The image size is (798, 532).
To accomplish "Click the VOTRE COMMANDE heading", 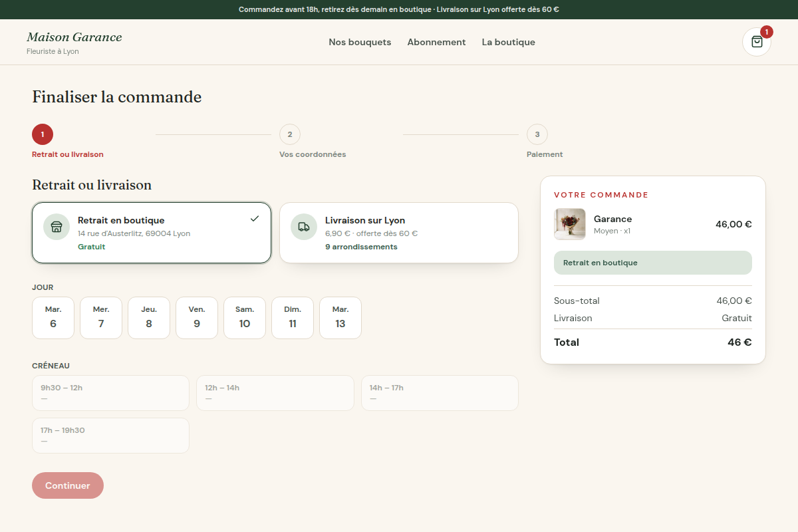I will click(x=601, y=195).
